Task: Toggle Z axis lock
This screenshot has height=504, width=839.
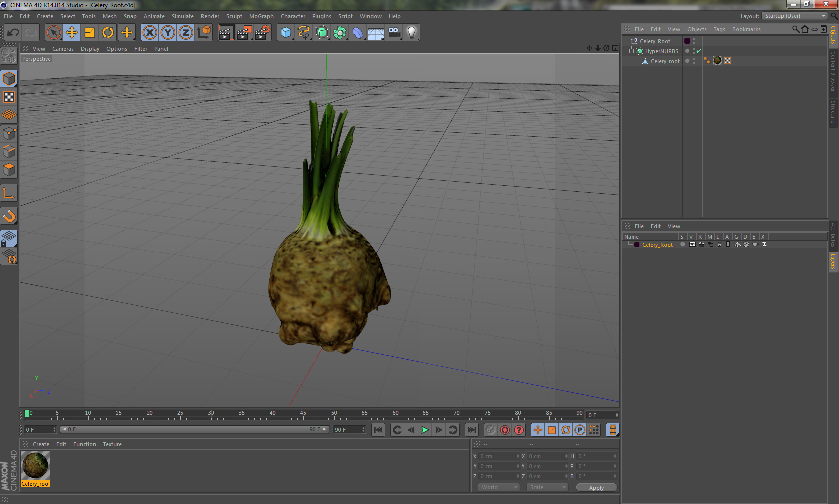Action: 186,33
